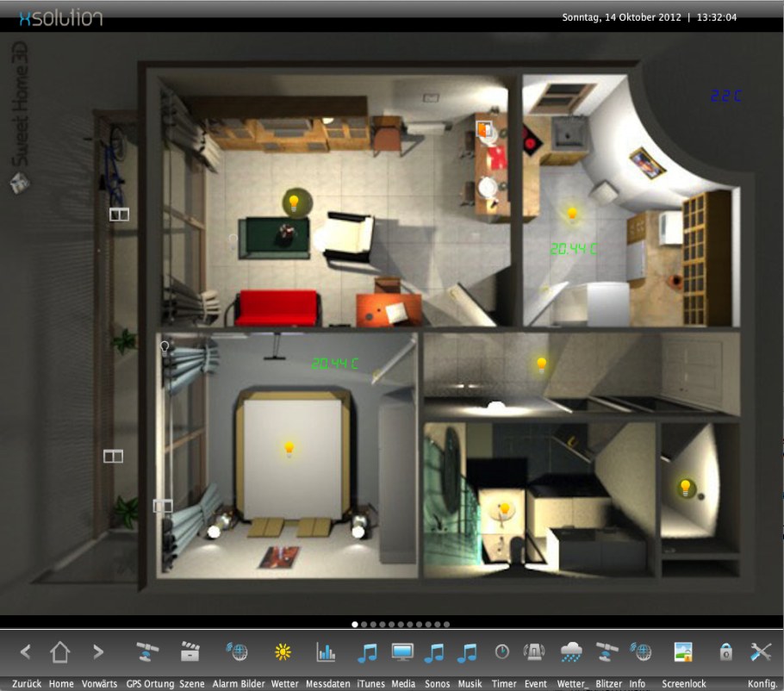
Task: Go to the Home screen
Action: [60, 652]
